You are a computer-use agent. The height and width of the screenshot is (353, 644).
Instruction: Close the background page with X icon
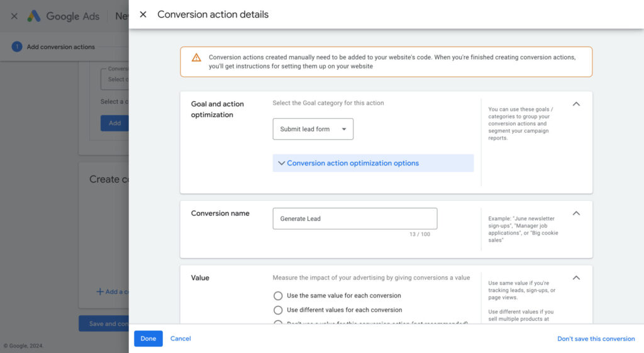point(14,16)
